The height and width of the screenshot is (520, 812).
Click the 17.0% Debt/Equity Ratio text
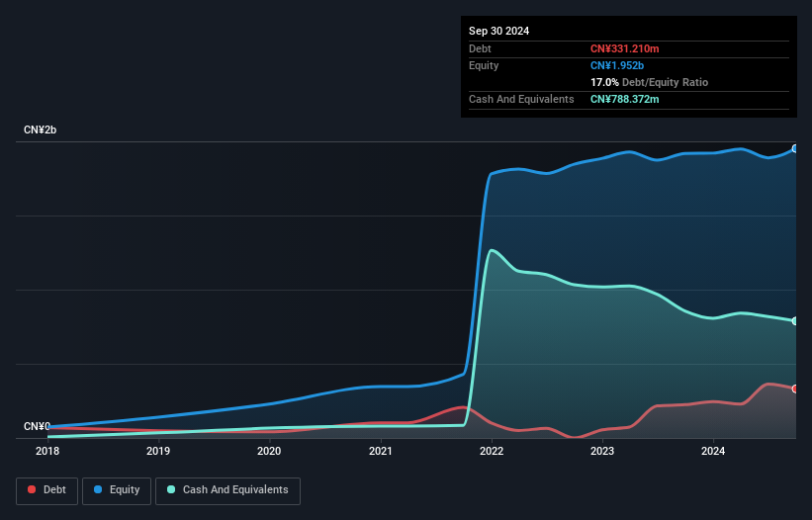pyautogui.click(x=649, y=82)
